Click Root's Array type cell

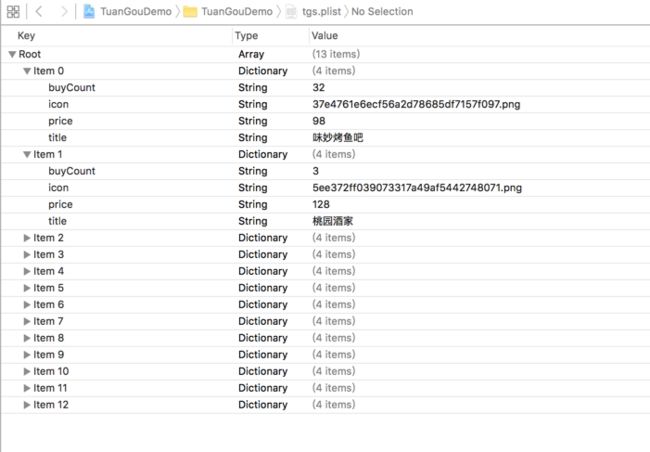coord(251,54)
